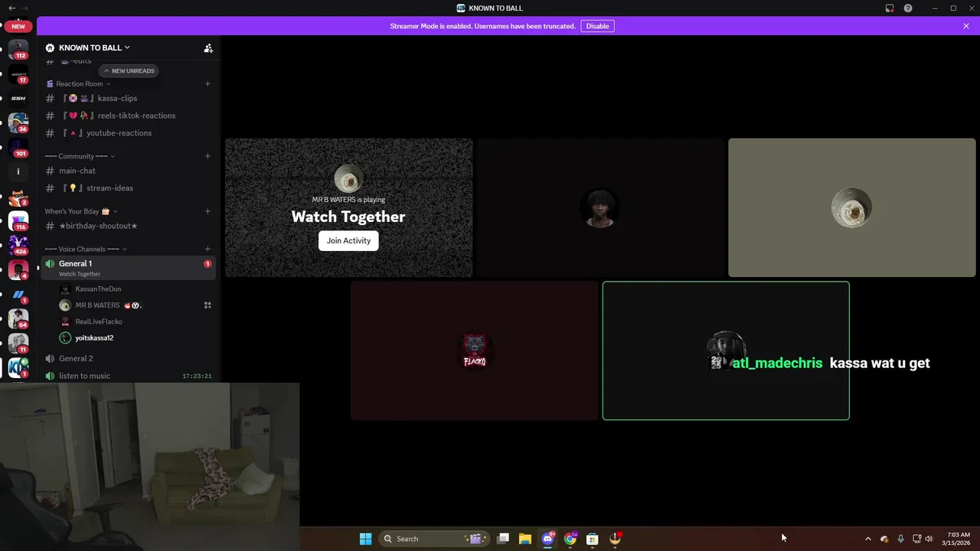
Task: Open File Explorer from the taskbar
Action: click(x=525, y=539)
